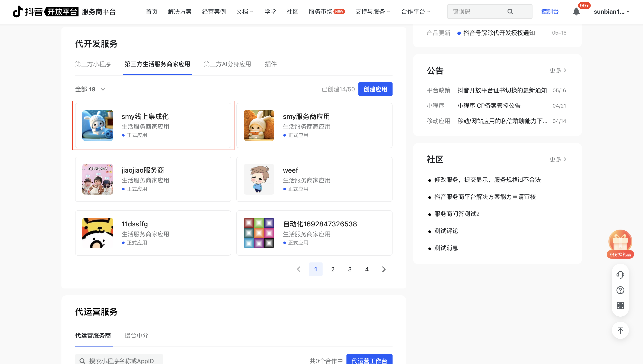Screen dimensions: 643x364
Task: Go to page 4 of apps
Action: (367, 269)
